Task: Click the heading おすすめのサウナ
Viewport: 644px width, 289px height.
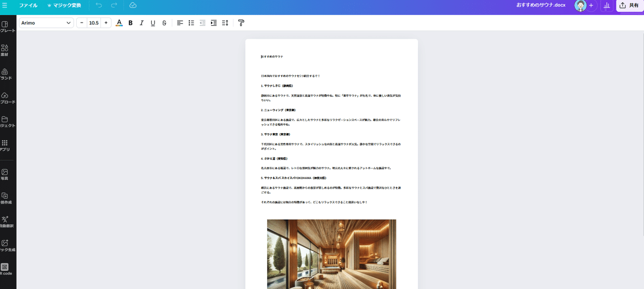Action: pos(272,56)
